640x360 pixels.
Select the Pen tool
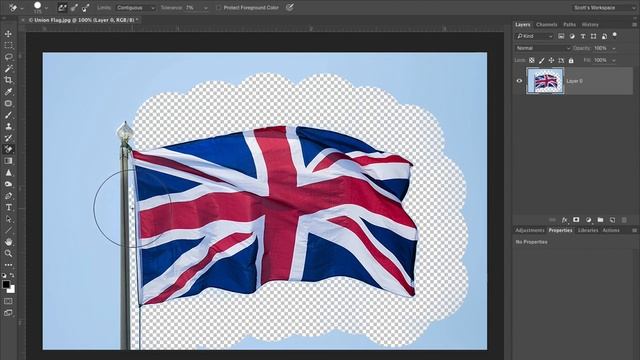8,196
